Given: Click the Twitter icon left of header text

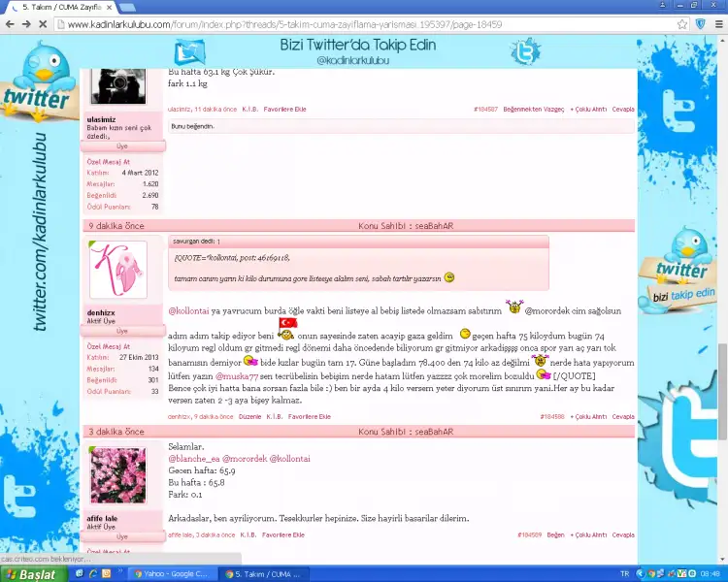Looking at the screenshot, I should tap(189, 52).
